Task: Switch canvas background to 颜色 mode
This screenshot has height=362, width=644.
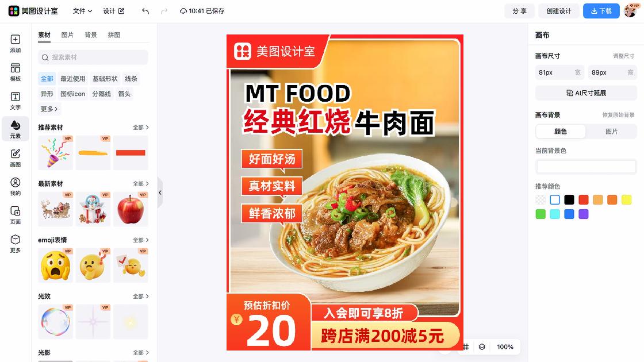Action: coord(561,132)
